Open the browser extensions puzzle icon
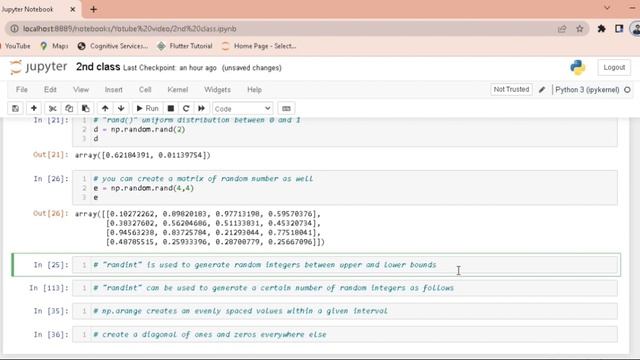This screenshot has width=640, height=360. pyautogui.click(x=601, y=29)
